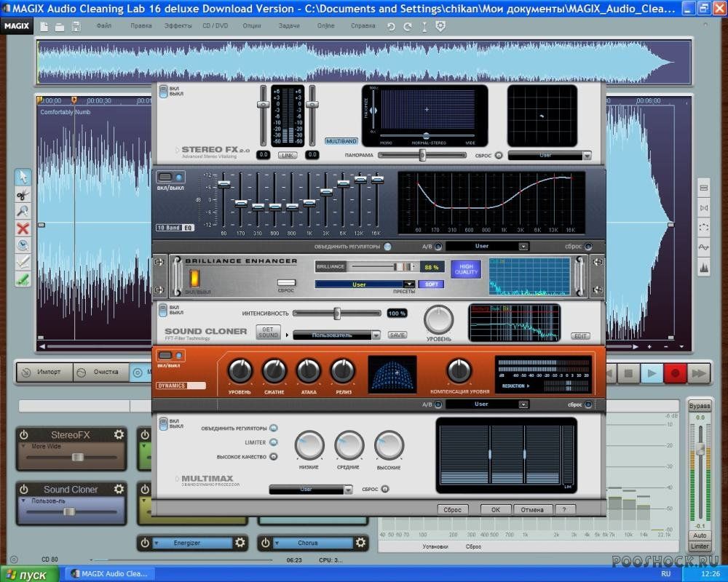Open the Справка menu
Screen dimensions: 728x582
363,26
